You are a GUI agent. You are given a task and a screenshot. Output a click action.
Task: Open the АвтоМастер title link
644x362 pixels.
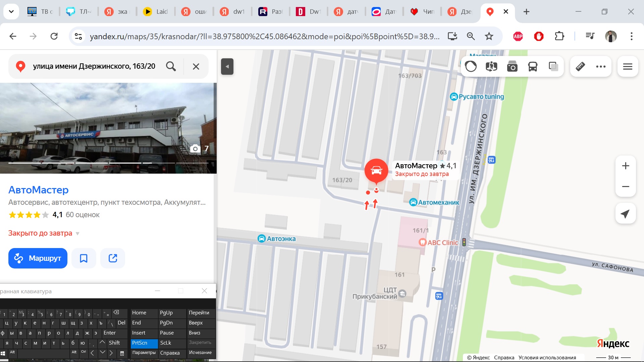point(38,190)
